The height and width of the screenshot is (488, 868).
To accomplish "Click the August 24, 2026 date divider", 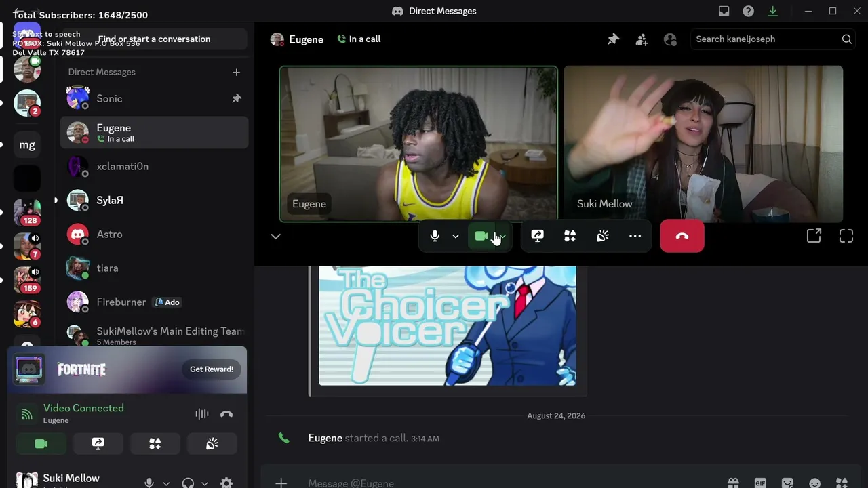I will (x=556, y=415).
